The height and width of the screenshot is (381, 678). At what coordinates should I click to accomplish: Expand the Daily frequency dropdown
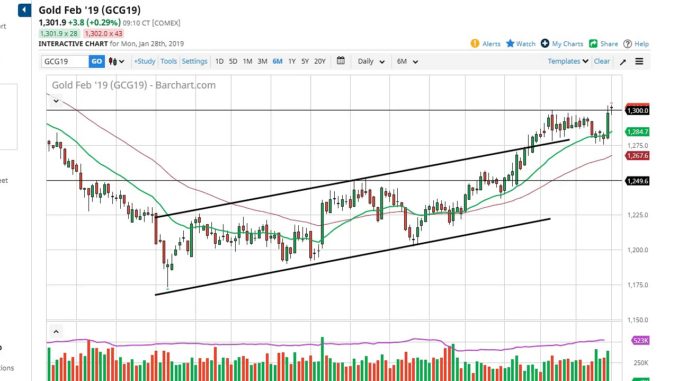371,61
